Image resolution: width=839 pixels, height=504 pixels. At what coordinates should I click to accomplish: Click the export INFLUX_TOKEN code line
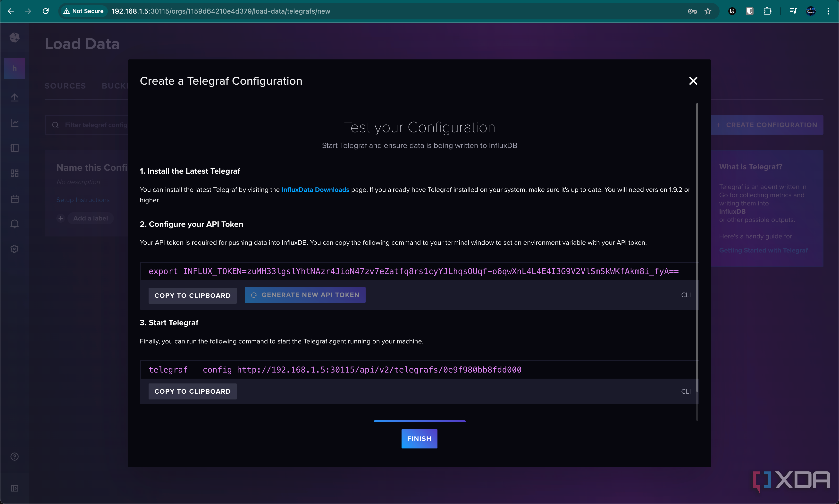[413, 271]
